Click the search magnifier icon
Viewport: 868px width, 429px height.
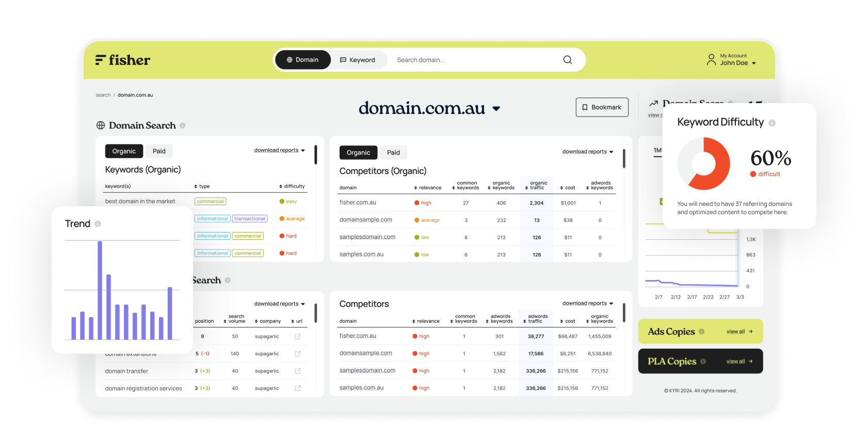(x=567, y=60)
